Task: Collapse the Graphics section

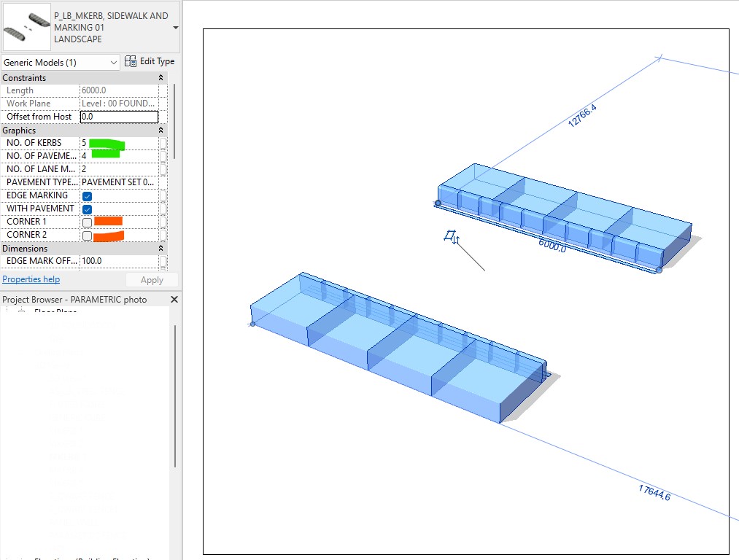Action: [x=160, y=130]
